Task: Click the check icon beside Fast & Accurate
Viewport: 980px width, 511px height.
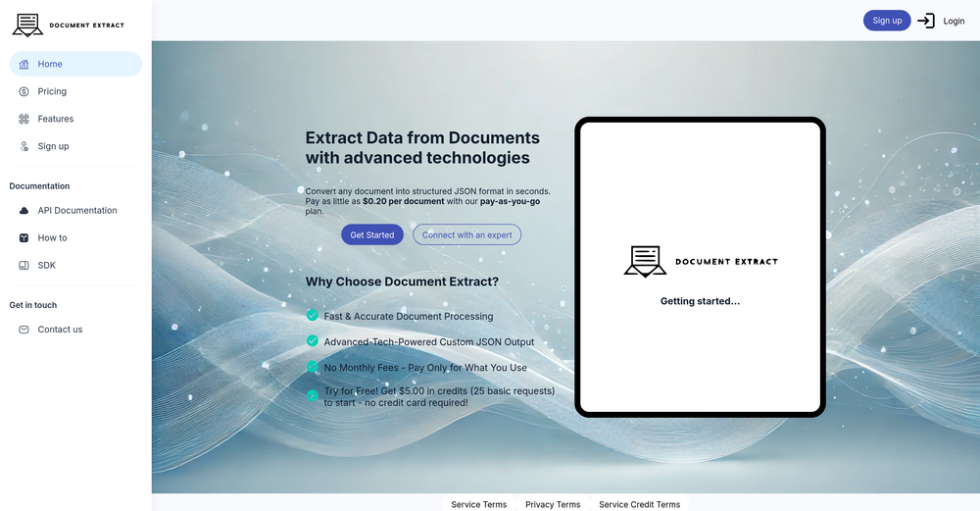Action: pyautogui.click(x=313, y=315)
